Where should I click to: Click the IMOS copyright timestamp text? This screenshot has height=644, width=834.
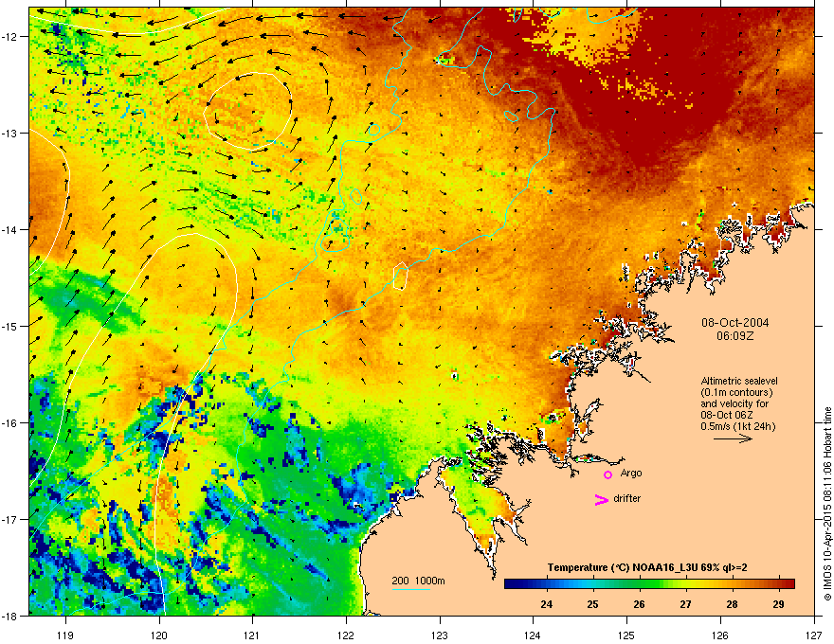click(827, 504)
